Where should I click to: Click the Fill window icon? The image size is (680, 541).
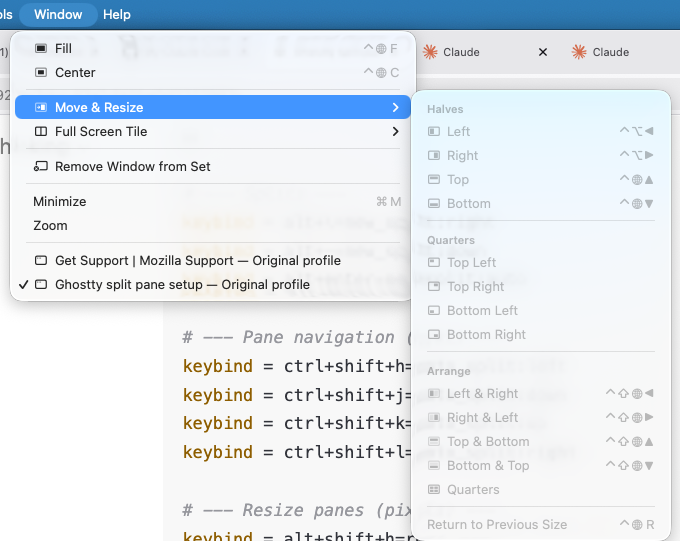point(40,48)
